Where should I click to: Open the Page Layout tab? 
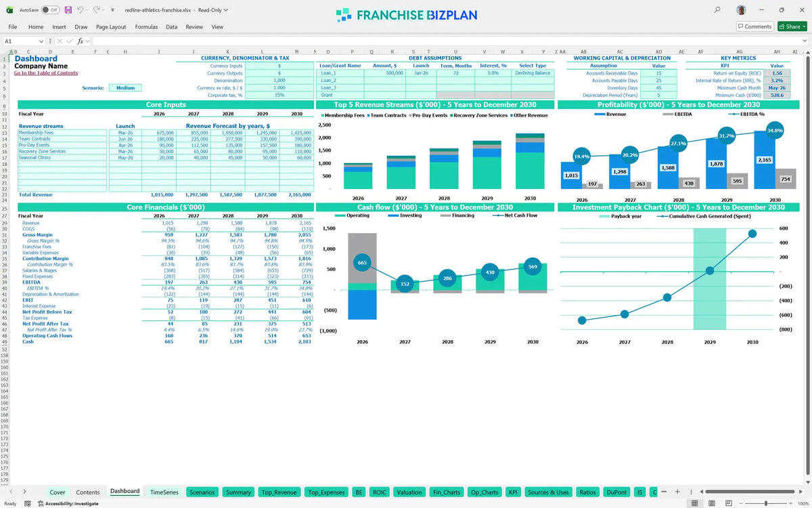pos(111,27)
